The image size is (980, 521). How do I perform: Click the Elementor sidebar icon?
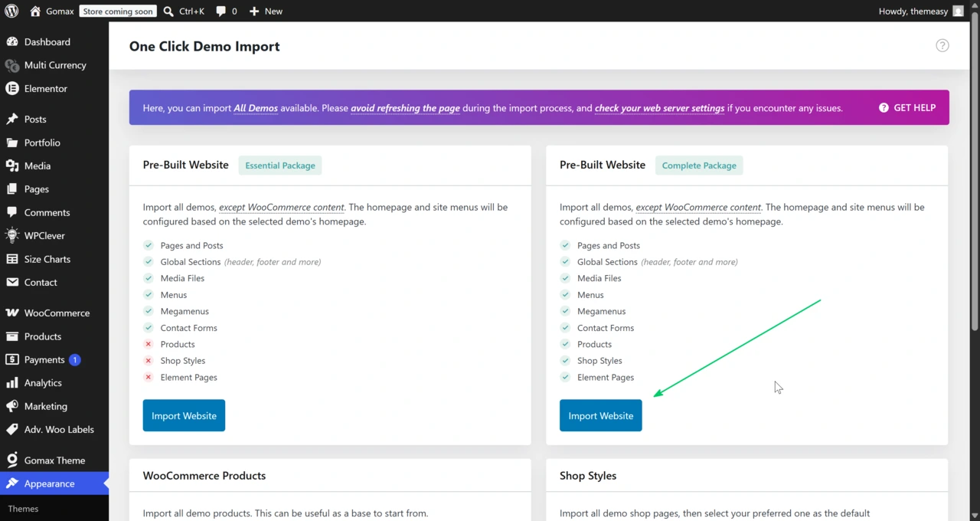[x=12, y=89]
